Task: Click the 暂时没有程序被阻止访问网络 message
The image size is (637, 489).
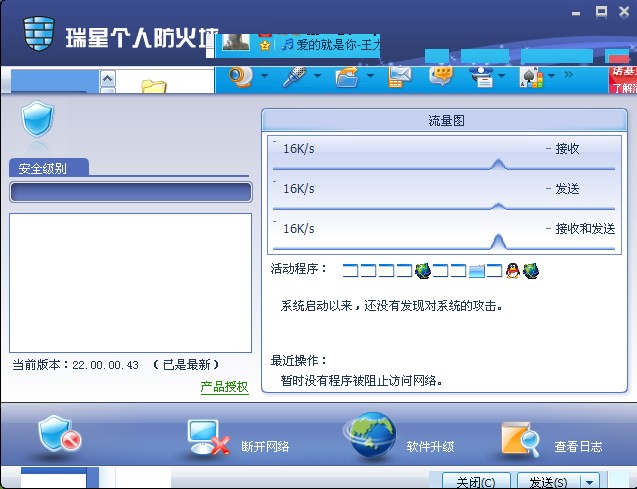Action: pyautogui.click(x=361, y=381)
